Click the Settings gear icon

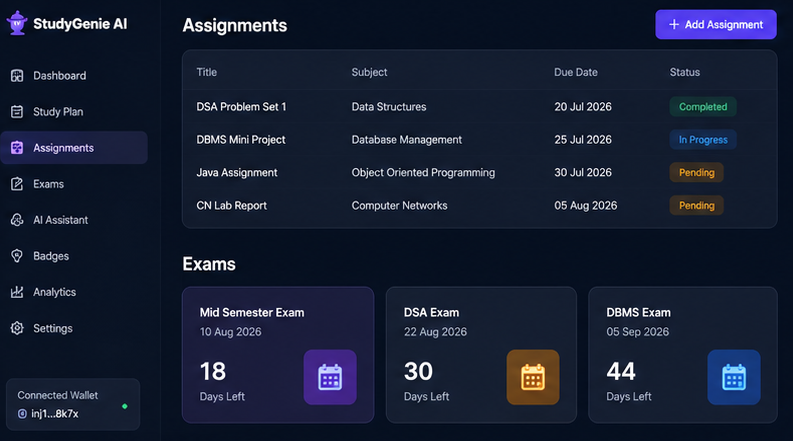17,328
